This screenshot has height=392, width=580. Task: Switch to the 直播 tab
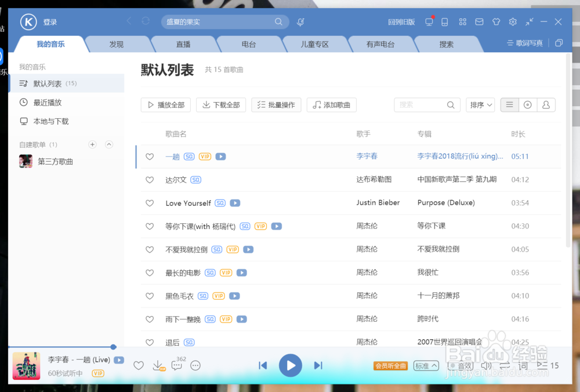(x=183, y=45)
